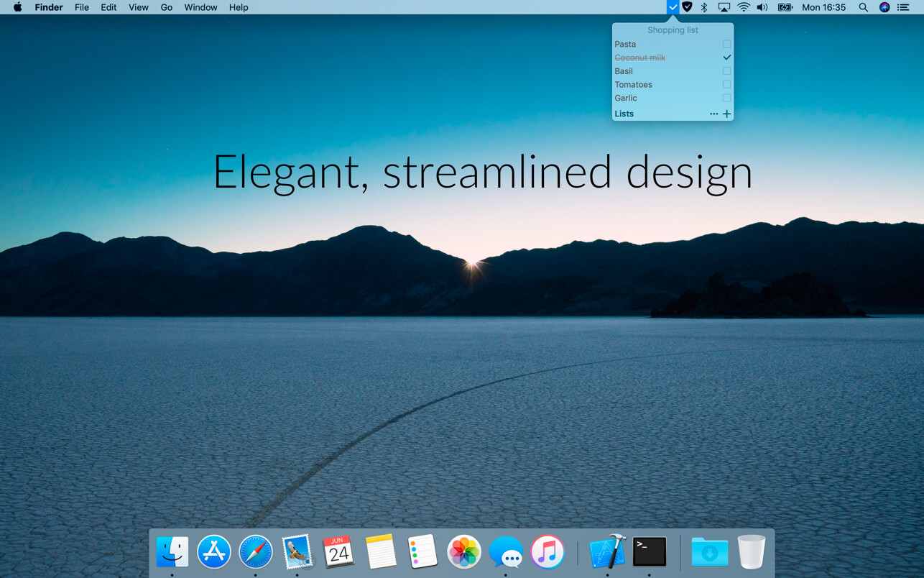
Task: Add a new item with the plus icon
Action: point(726,114)
